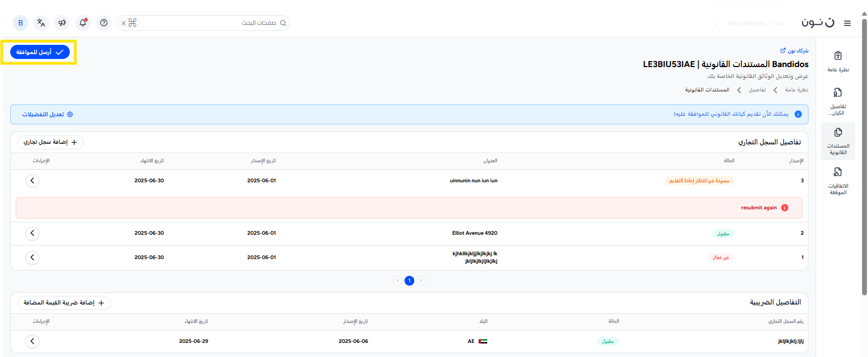
Task: Open the تعديل التفضيلات link
Action: pos(47,115)
